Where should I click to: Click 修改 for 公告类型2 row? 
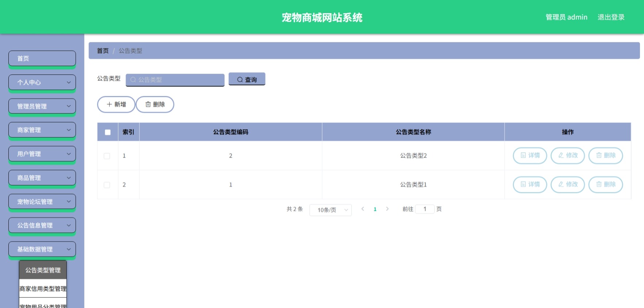(x=568, y=155)
